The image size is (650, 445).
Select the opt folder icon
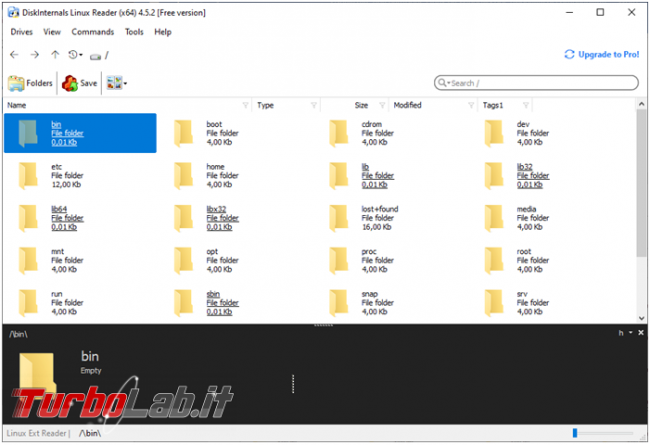(183, 260)
